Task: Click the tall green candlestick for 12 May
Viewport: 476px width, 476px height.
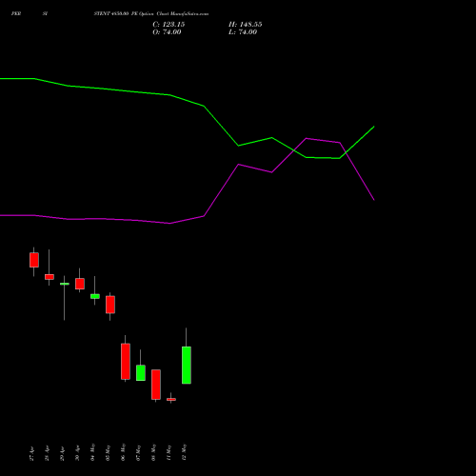Action: click(187, 365)
